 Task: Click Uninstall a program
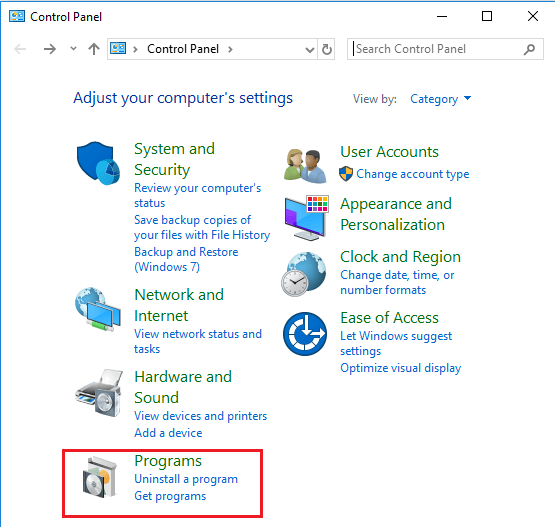coord(186,479)
